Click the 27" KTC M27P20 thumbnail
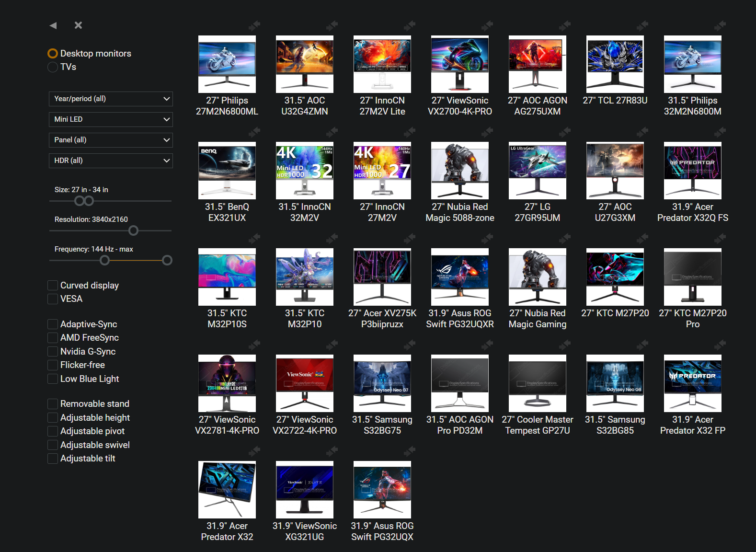756x552 pixels. (615, 277)
